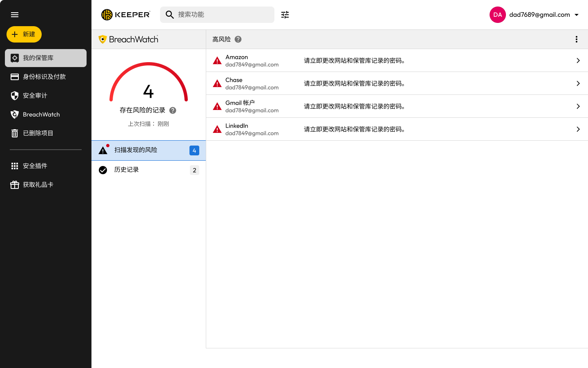Click the gift box icon
Screen dimensions: 588x368
(15, 185)
